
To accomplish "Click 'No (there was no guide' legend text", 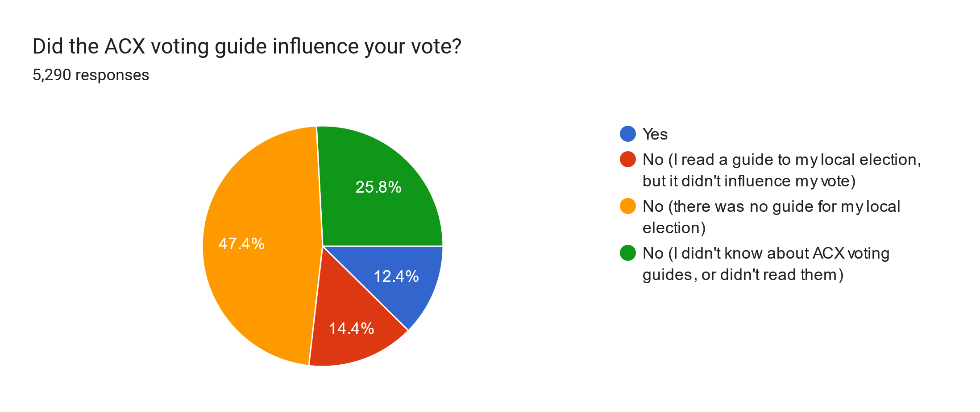I will tap(771, 217).
